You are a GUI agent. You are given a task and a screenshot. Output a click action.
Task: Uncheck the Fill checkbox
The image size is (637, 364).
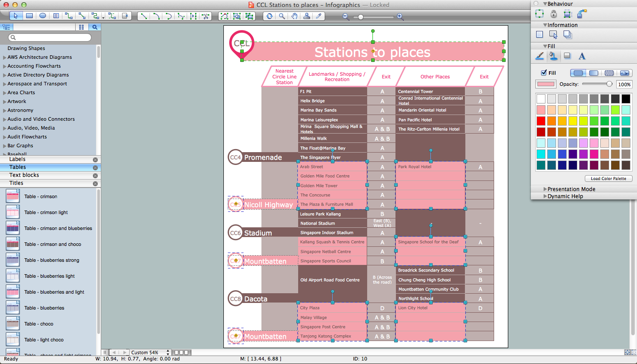click(x=544, y=73)
